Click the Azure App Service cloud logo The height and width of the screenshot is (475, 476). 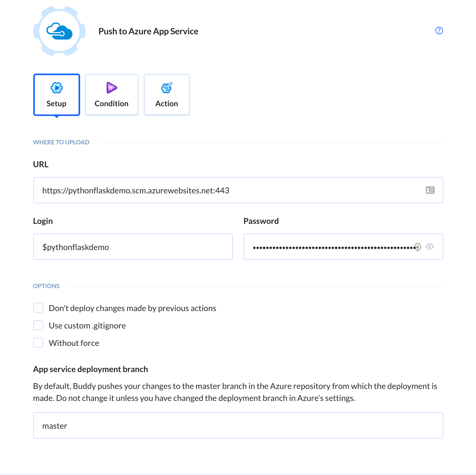point(59,31)
